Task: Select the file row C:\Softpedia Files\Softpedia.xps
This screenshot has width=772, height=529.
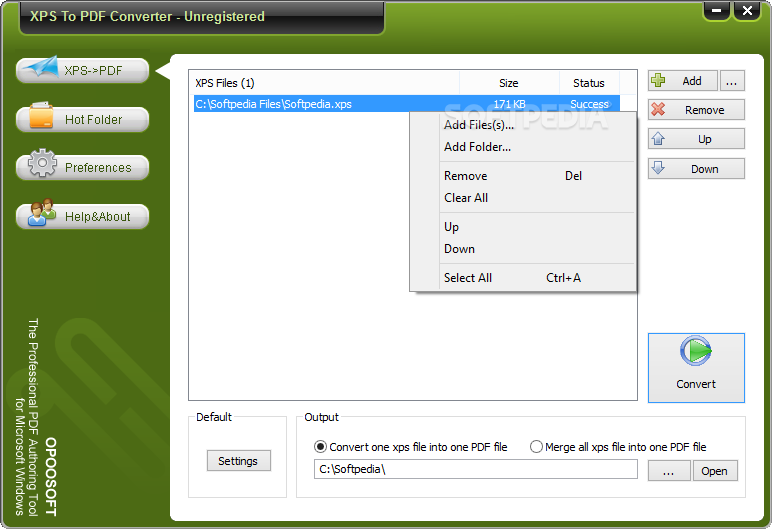Action: click(x=407, y=104)
